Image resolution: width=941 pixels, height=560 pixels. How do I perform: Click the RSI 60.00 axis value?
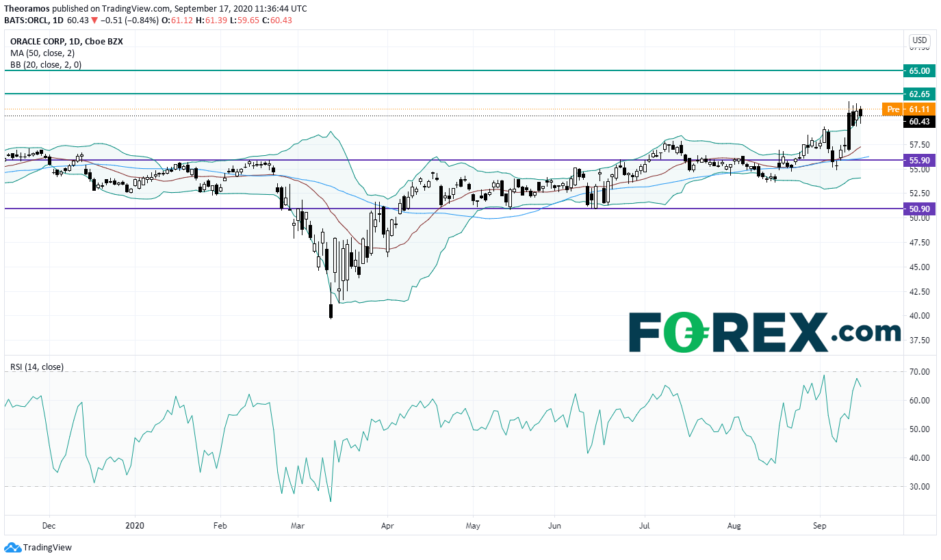point(920,400)
